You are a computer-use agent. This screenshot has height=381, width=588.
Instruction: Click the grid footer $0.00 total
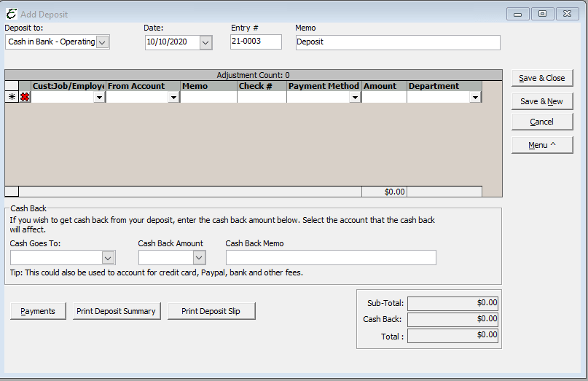click(385, 192)
